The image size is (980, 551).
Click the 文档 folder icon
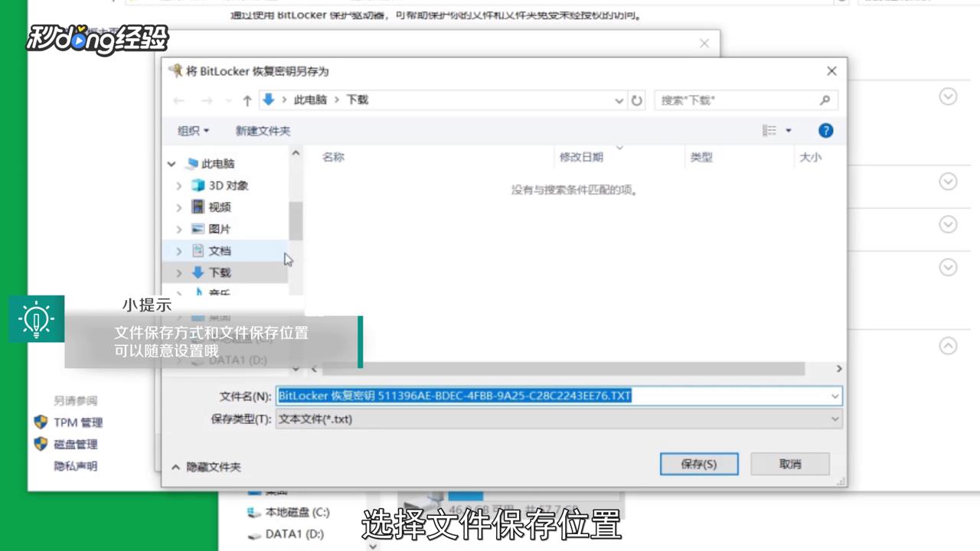198,250
